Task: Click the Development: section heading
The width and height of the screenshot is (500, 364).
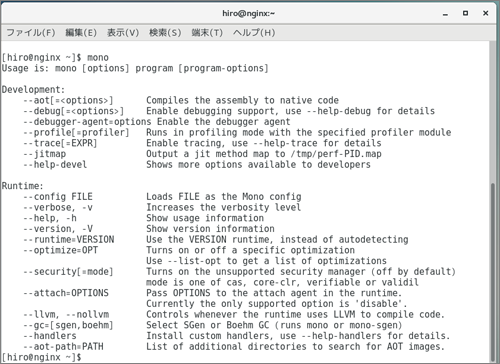Action: [x=33, y=89]
